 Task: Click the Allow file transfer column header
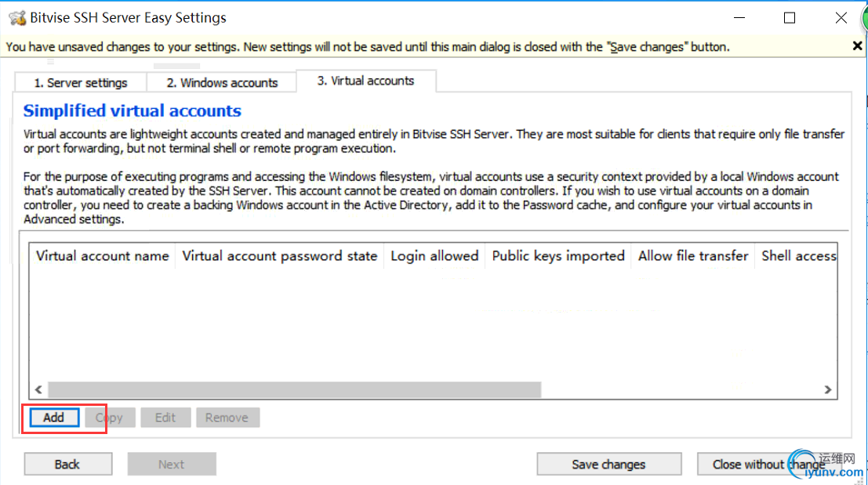pos(693,255)
